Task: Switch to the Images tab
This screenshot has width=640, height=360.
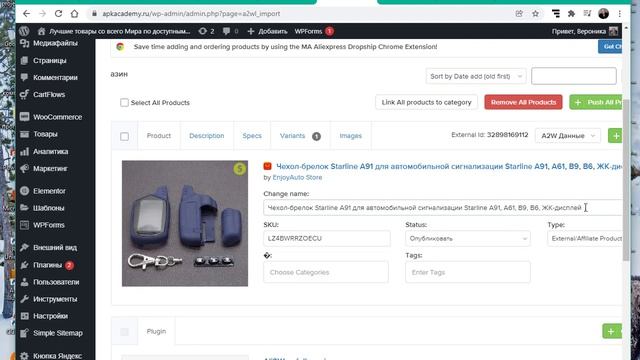Action: (x=351, y=136)
